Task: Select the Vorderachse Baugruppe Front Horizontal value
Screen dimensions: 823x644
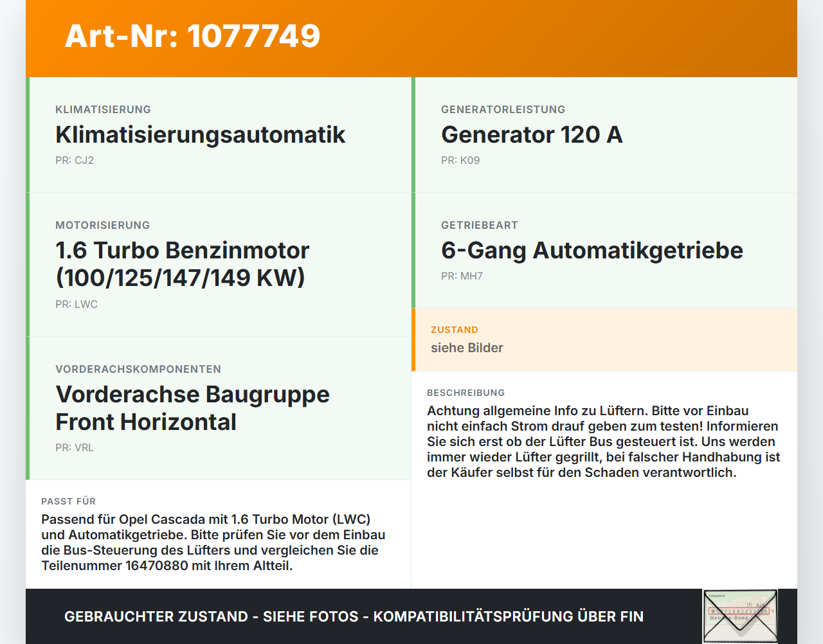Action: pos(193,408)
